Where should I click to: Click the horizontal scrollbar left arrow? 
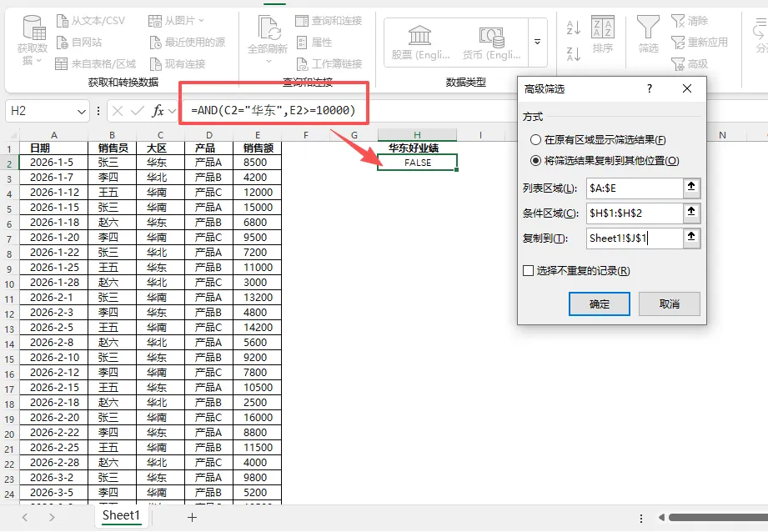click(661, 518)
